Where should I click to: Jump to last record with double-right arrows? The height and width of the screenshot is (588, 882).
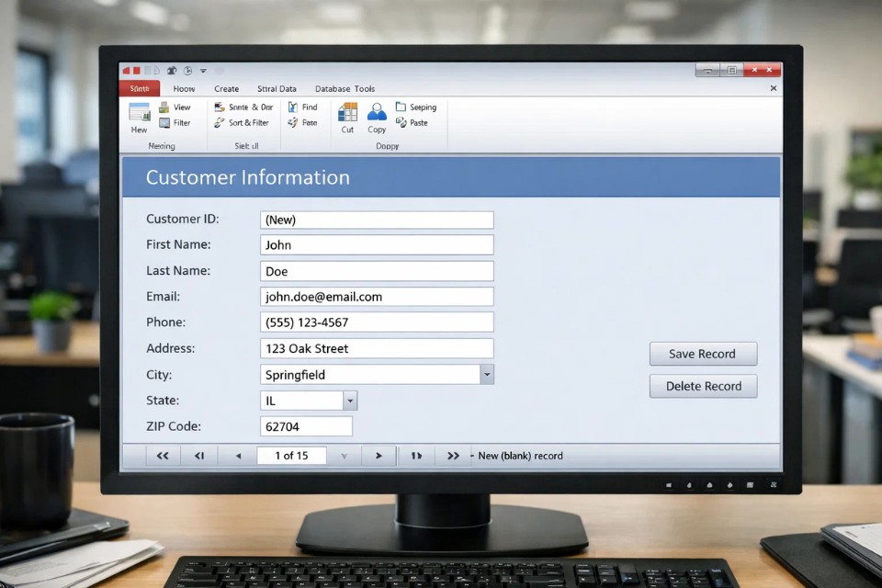click(x=453, y=456)
